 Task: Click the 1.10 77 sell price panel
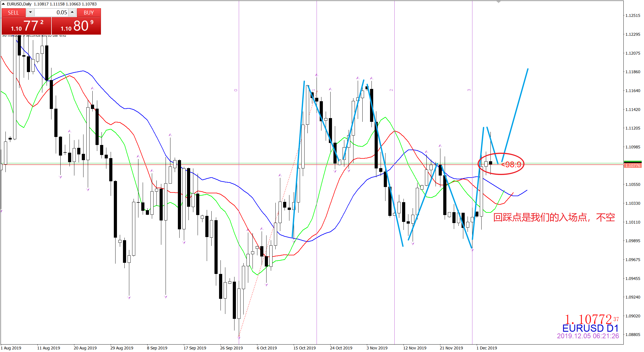pos(27,26)
